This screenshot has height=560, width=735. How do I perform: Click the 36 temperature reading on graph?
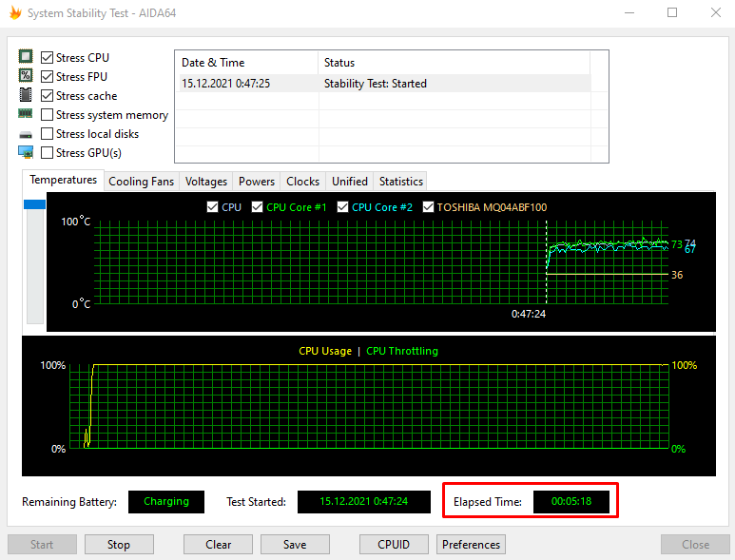(677, 275)
